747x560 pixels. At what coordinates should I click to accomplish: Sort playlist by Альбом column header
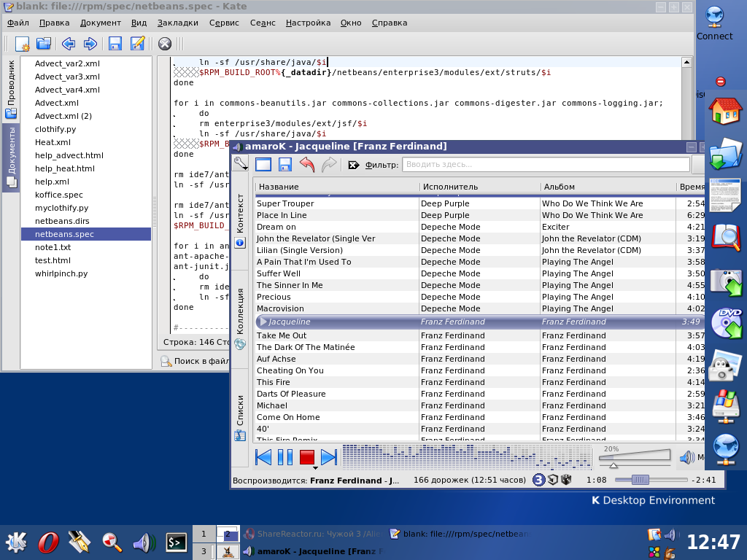click(608, 187)
